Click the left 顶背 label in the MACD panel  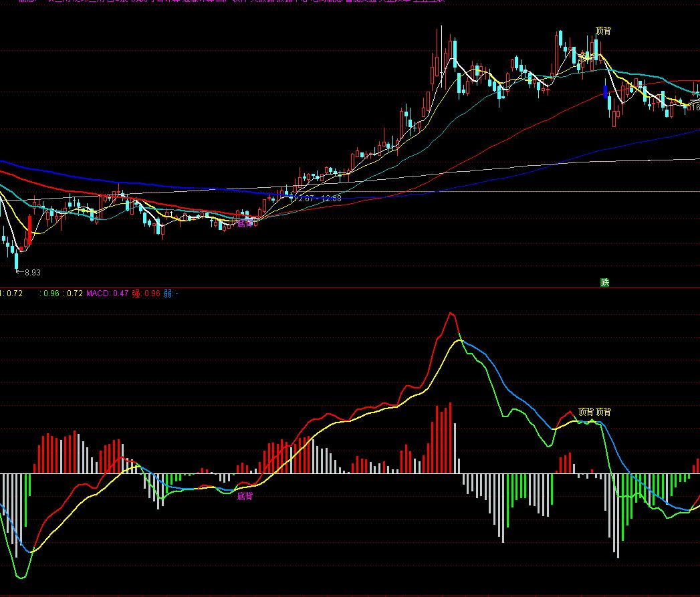click(586, 412)
